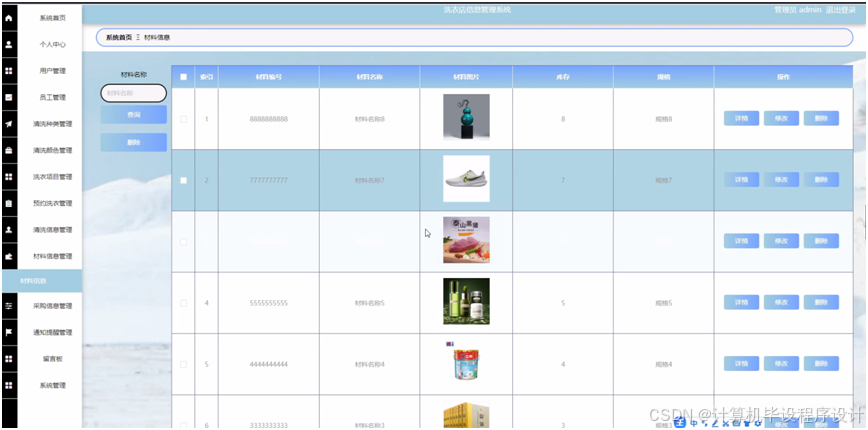Click 退出登录 to log out

pos(840,10)
